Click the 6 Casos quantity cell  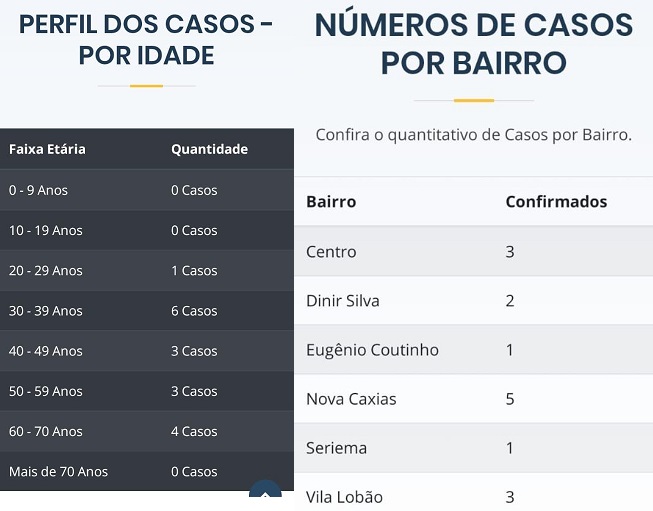click(x=194, y=311)
